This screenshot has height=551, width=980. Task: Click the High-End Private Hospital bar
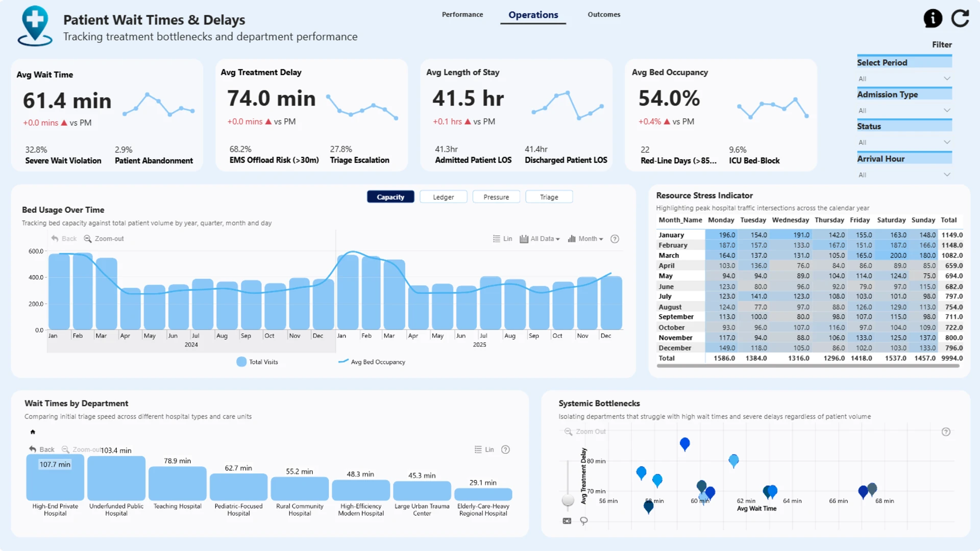55,478
